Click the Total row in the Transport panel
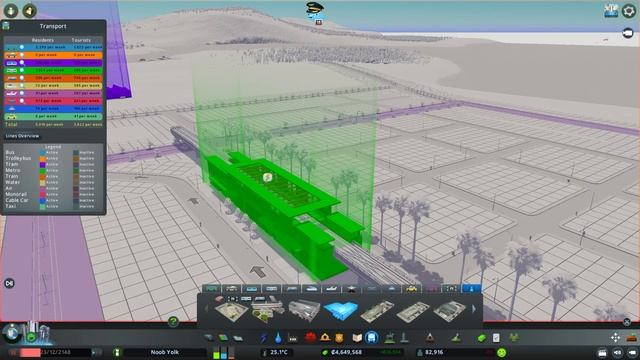 53,124
